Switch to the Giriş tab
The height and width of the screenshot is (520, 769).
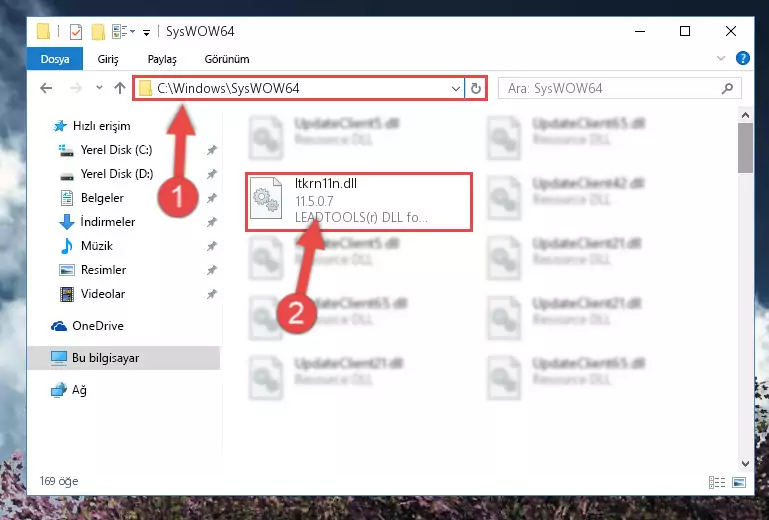(x=108, y=59)
